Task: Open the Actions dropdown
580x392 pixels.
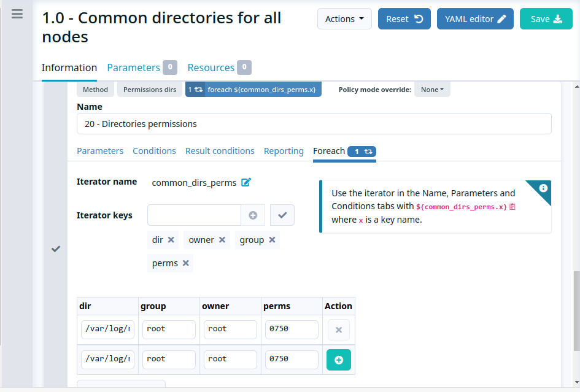Action: 344,19
